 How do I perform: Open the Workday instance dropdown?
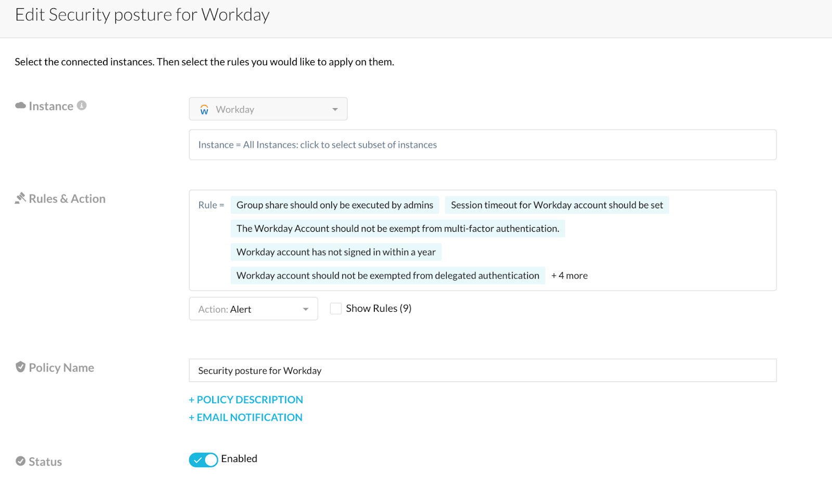[x=268, y=109]
